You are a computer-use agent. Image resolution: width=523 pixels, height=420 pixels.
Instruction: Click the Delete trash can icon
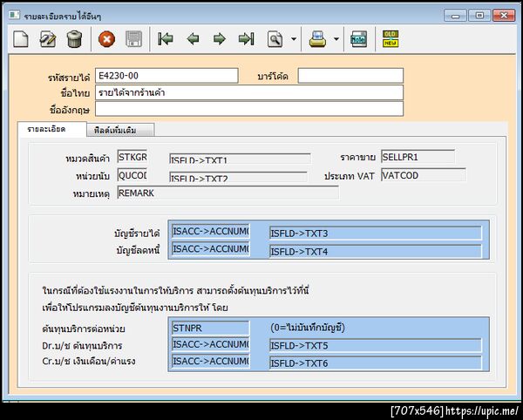click(74, 39)
